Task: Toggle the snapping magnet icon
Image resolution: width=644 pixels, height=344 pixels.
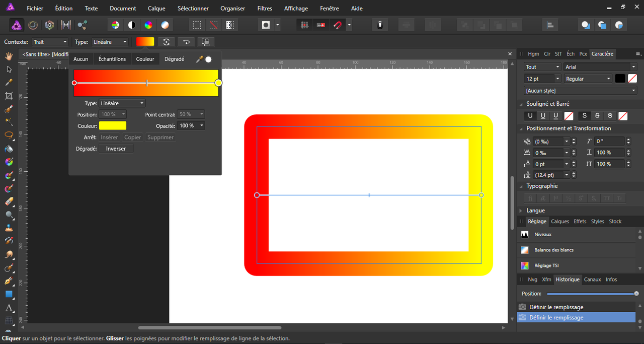Action: pos(338,25)
